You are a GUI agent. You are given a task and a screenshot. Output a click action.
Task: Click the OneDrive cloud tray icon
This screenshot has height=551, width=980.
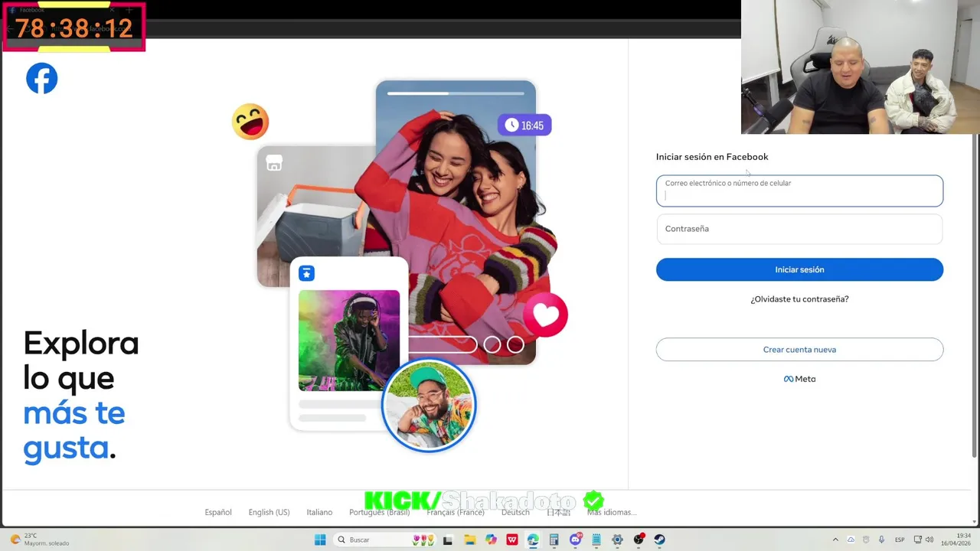tap(851, 540)
